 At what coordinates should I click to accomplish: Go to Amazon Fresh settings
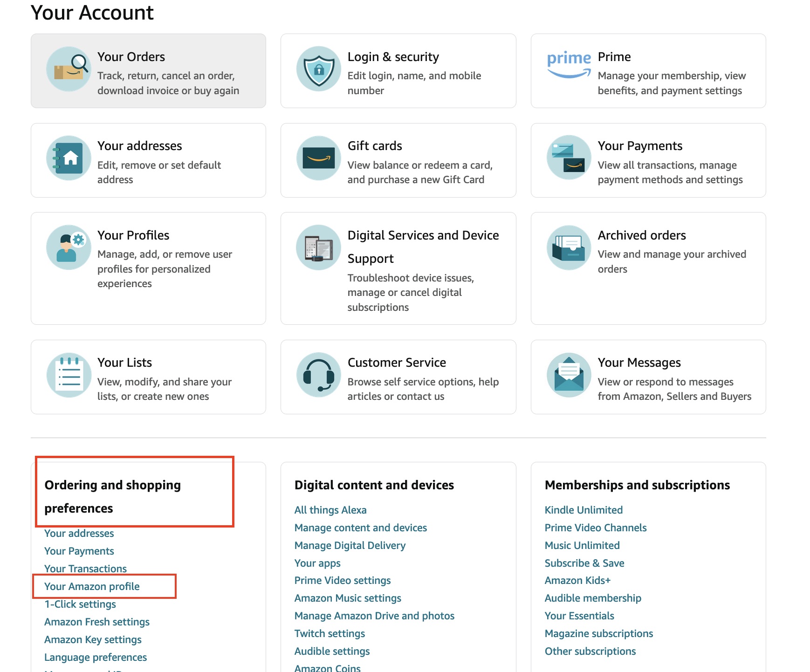pyautogui.click(x=96, y=622)
